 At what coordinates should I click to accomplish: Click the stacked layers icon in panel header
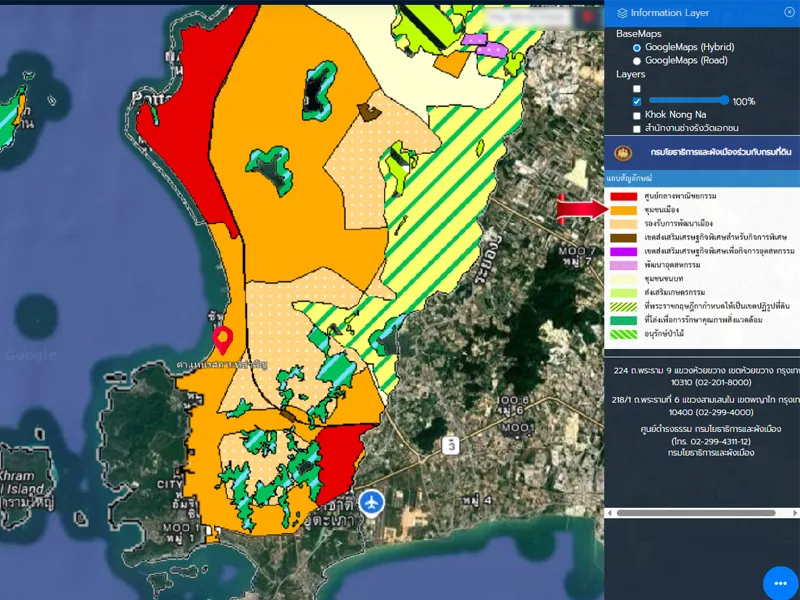point(622,13)
